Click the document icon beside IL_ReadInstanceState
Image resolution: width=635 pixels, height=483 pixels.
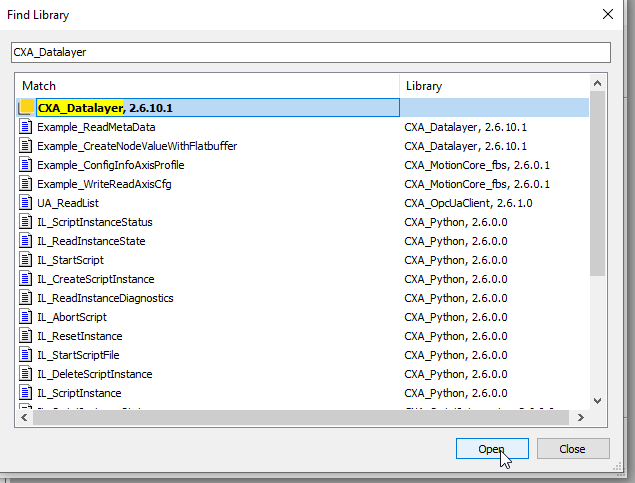(x=26, y=241)
